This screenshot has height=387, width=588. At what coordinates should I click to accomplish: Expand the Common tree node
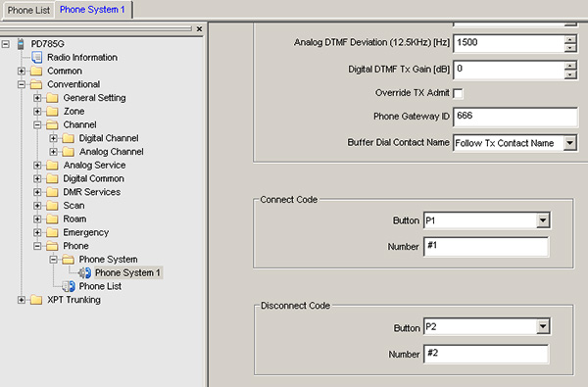[22, 71]
